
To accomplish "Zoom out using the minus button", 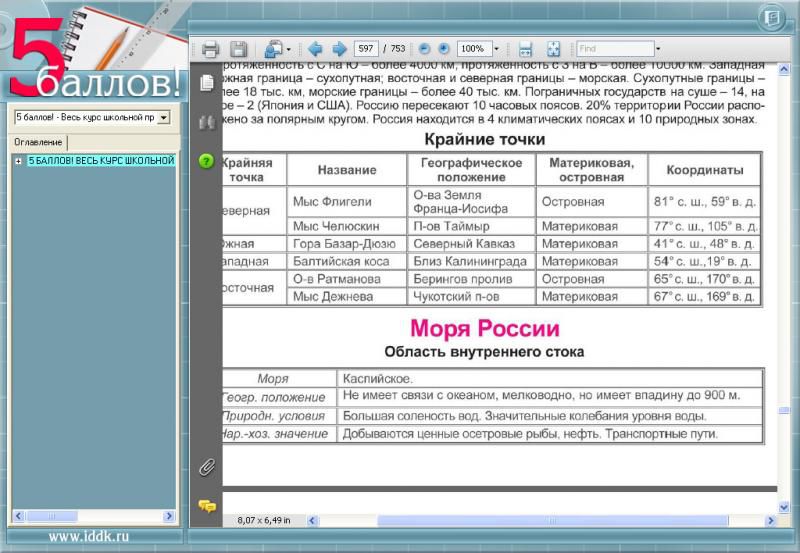I will pos(424,49).
